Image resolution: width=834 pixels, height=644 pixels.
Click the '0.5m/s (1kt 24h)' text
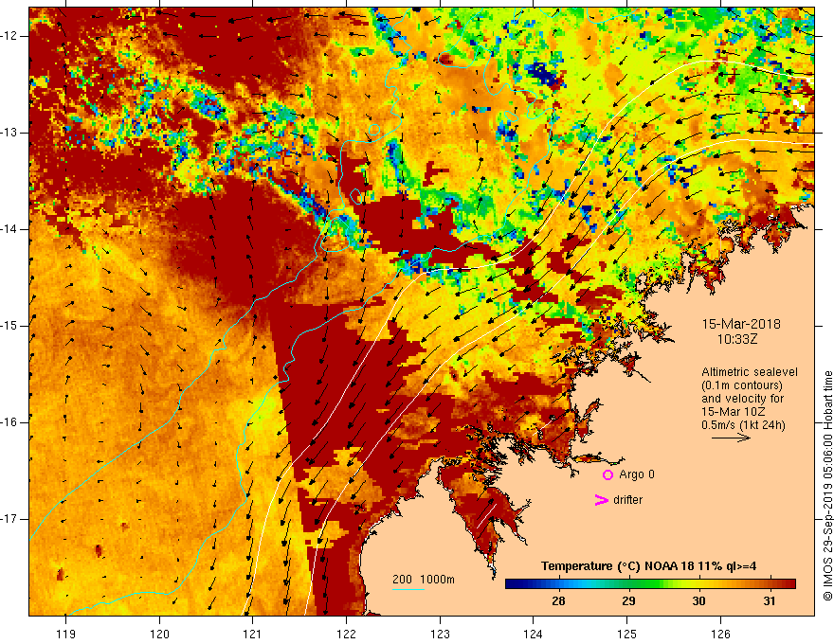tap(743, 425)
